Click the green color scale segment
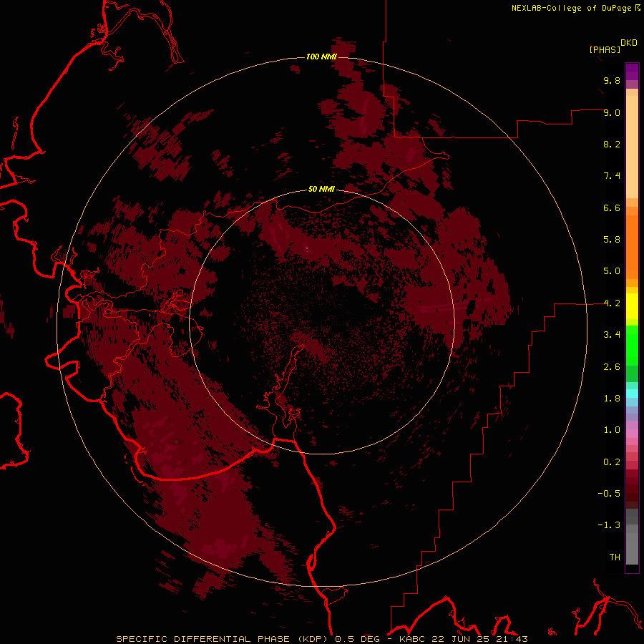This screenshot has height=644, width=644. tap(632, 346)
